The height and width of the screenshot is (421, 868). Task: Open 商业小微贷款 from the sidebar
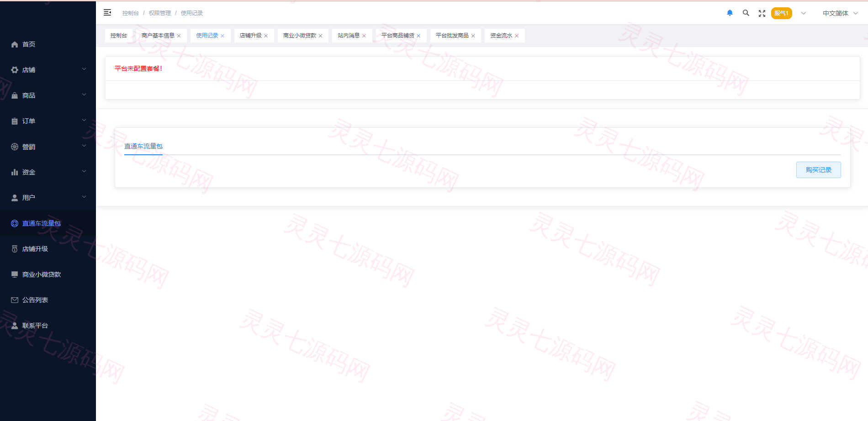point(48,274)
